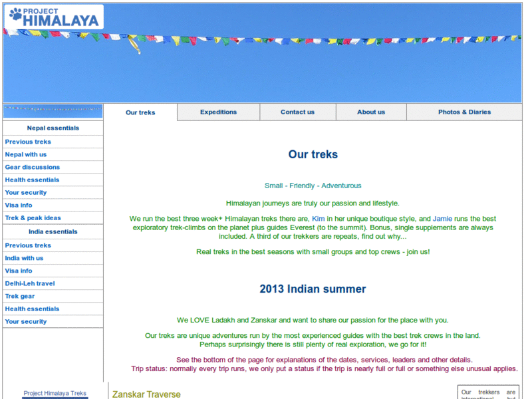The height and width of the screenshot is (399, 532).
Task: Open Visa info under Nepal essentials
Action: coord(19,205)
